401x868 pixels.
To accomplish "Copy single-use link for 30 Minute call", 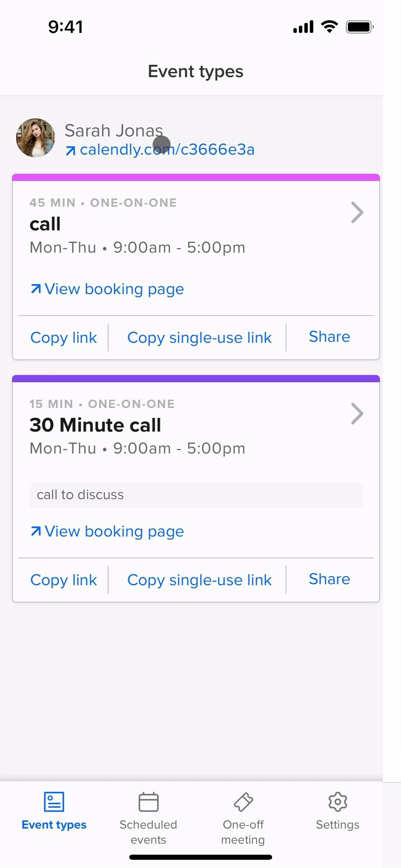I will (x=199, y=580).
